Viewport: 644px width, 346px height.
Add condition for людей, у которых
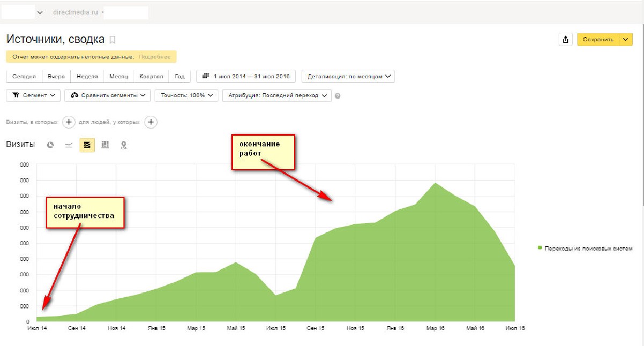click(151, 122)
